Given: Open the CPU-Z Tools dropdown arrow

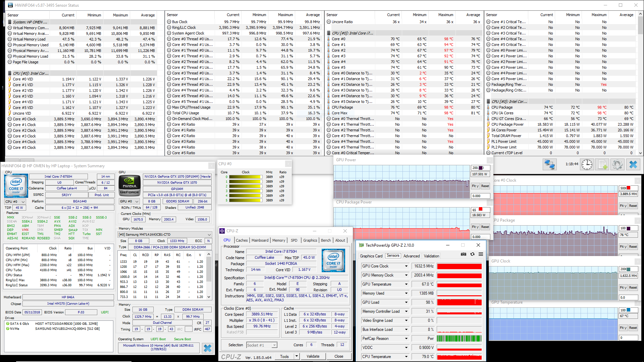Looking at the screenshot, I should click(297, 356).
